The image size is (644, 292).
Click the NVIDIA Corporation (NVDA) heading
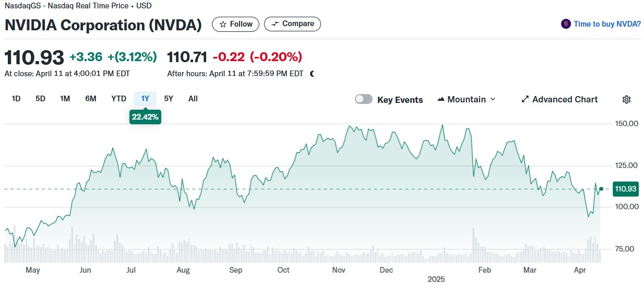(x=103, y=25)
